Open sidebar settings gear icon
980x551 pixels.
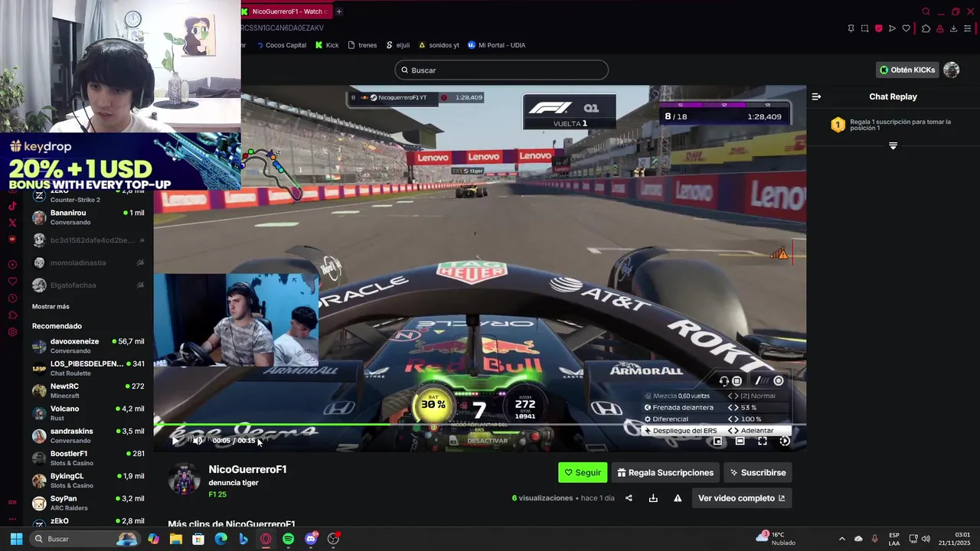[12, 332]
